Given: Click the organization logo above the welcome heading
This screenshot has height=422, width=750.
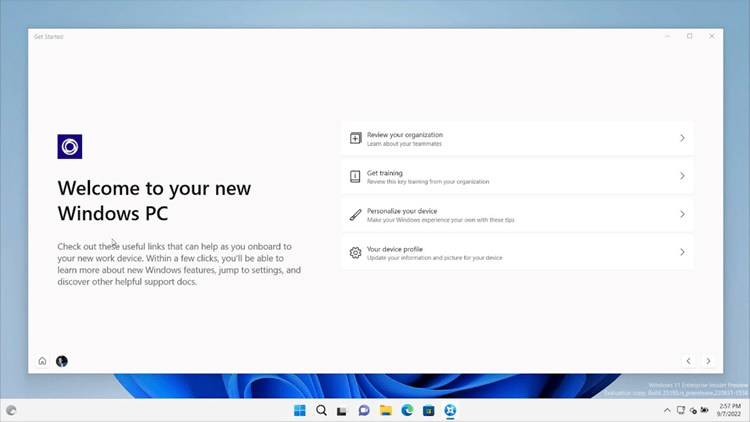Looking at the screenshot, I should tap(70, 147).
